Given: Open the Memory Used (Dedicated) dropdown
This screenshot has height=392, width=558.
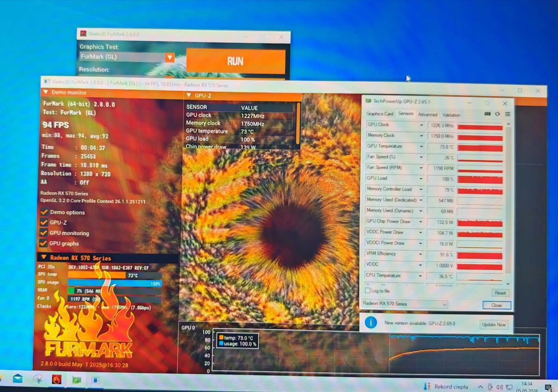Looking at the screenshot, I should click(x=421, y=200).
